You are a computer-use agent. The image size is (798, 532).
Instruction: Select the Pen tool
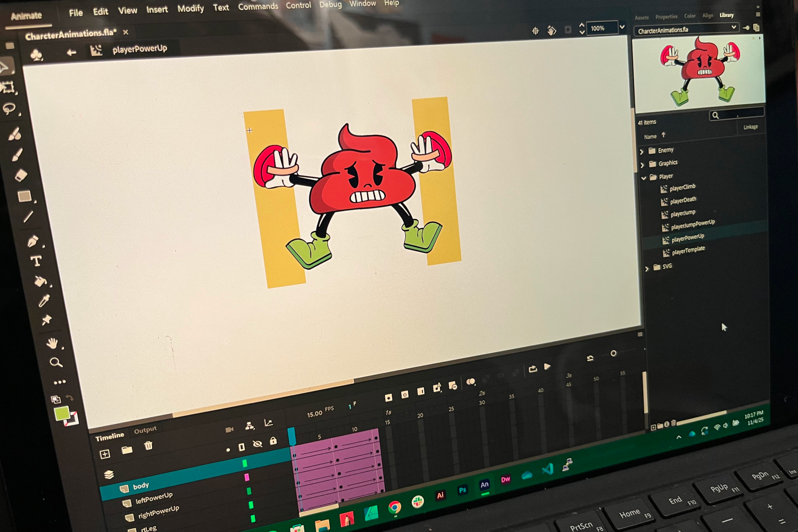click(x=33, y=241)
